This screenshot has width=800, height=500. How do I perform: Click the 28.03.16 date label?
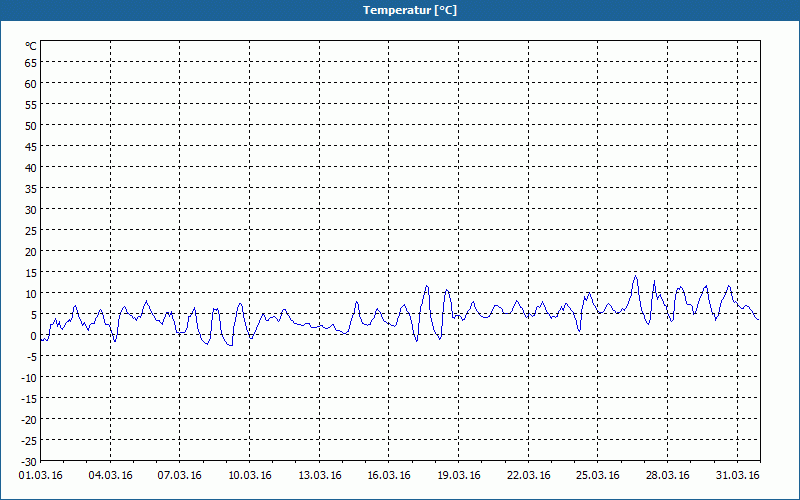tap(668, 476)
